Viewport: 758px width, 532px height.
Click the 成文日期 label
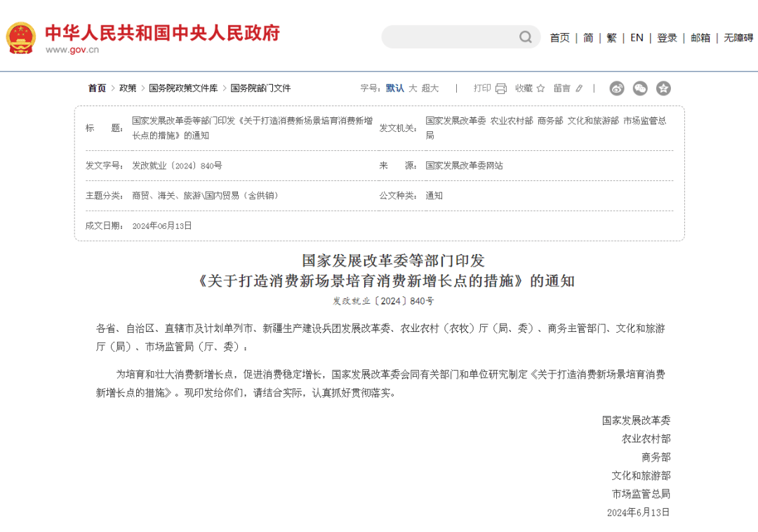coord(104,226)
